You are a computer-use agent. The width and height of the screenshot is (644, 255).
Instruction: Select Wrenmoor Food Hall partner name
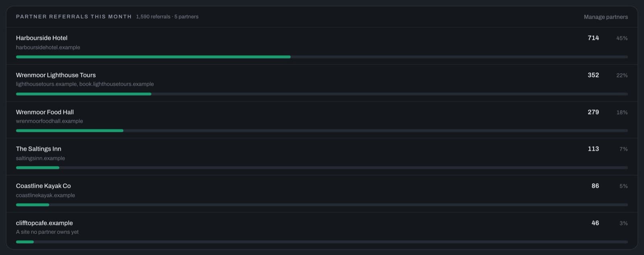point(45,112)
